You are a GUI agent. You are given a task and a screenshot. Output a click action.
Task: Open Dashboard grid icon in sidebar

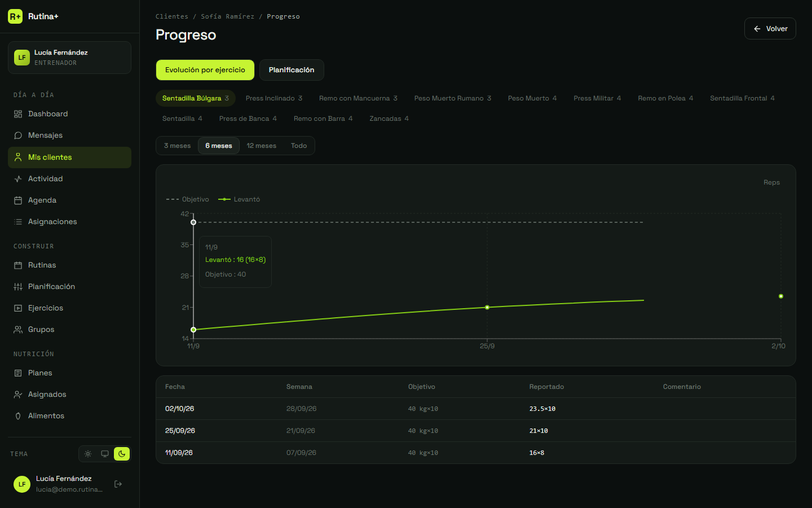18,114
